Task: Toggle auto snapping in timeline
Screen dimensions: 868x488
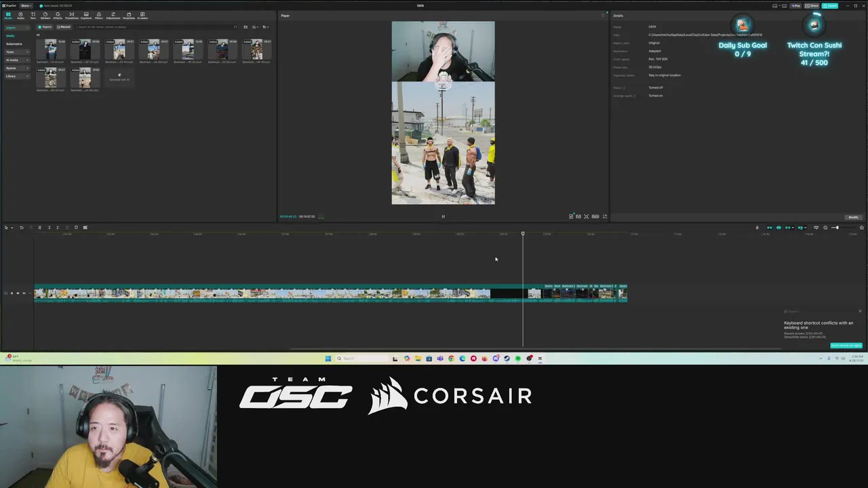Action: click(778, 228)
